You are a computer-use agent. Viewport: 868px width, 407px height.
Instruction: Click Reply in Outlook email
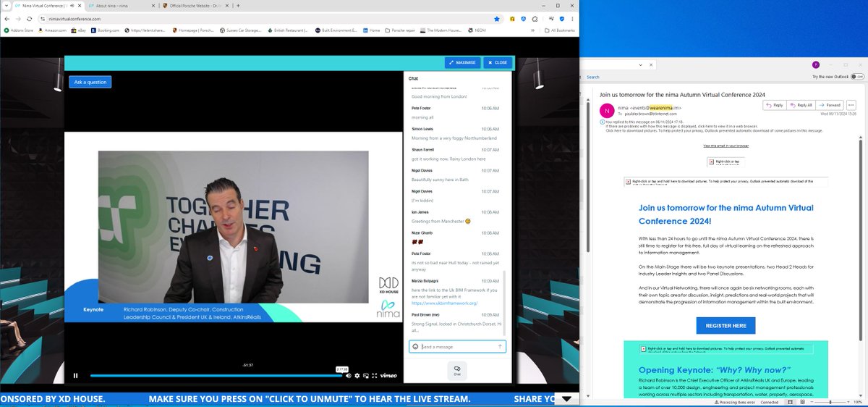[775, 105]
